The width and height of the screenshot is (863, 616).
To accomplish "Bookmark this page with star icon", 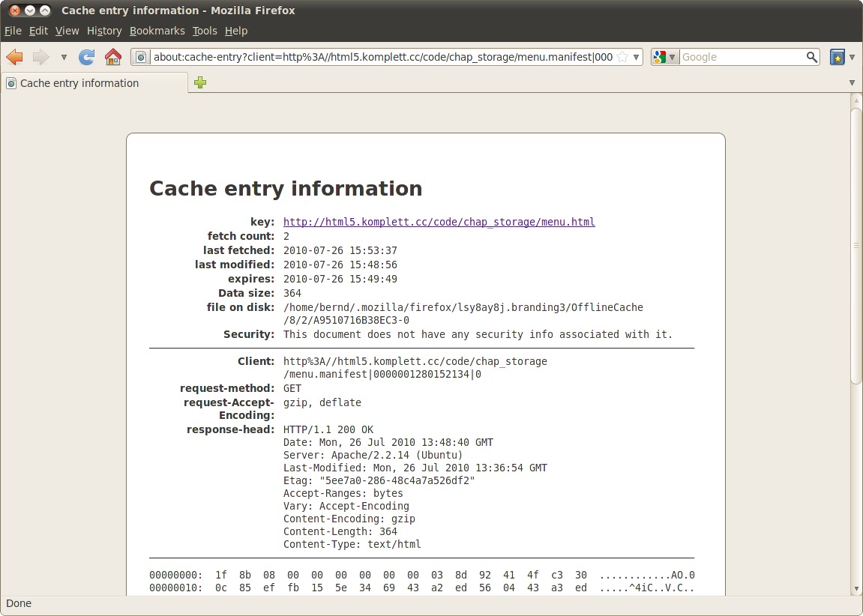I will click(622, 57).
